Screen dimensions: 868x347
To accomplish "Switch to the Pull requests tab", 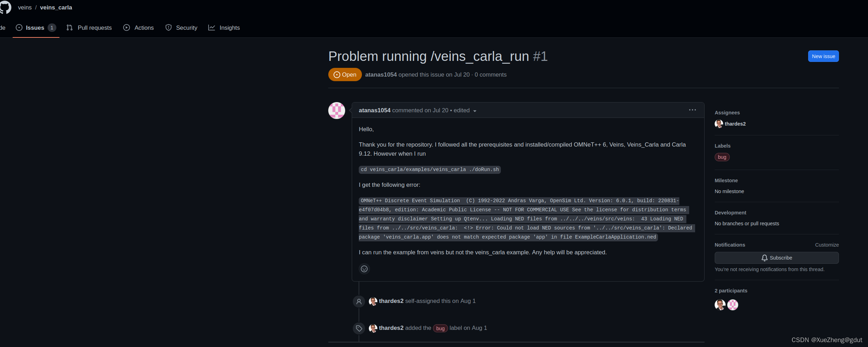I will (x=89, y=28).
